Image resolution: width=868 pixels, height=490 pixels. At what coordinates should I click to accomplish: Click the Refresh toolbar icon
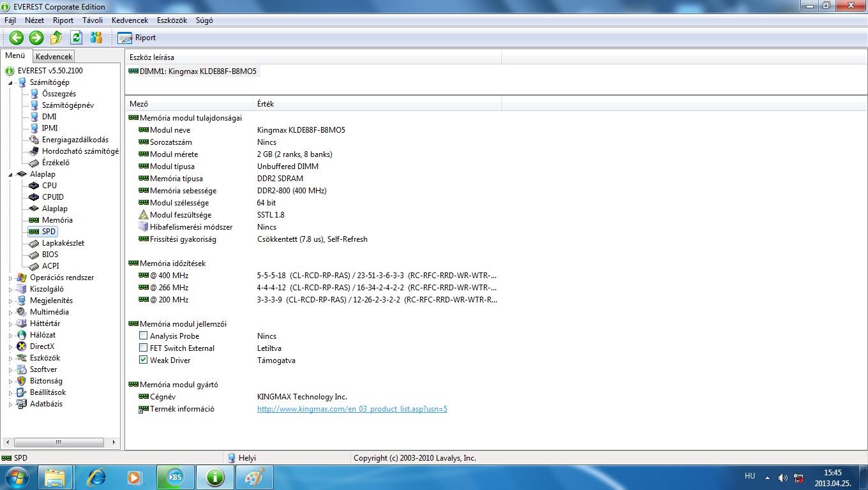tap(77, 38)
